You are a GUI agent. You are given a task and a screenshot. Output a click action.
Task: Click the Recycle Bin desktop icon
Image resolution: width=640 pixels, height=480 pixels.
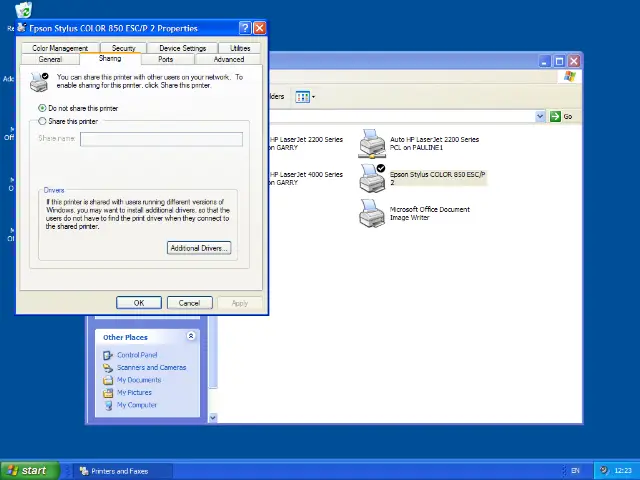23,10
